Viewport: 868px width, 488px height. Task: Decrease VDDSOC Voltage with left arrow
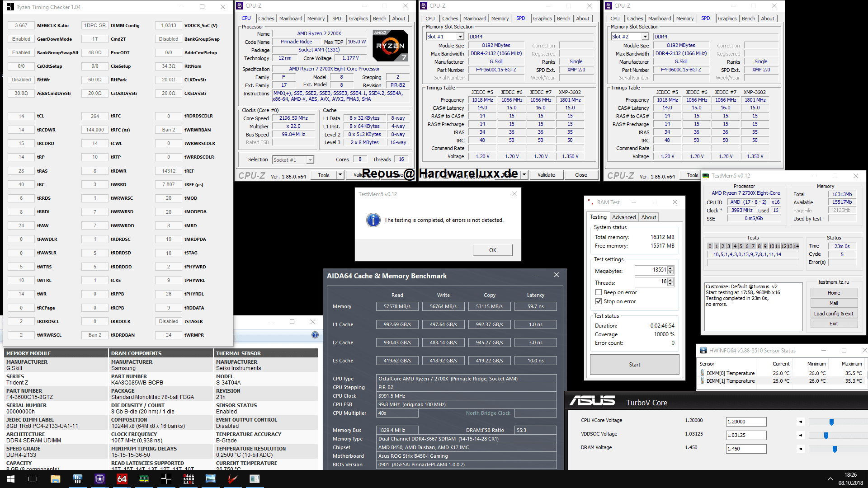pos(800,435)
